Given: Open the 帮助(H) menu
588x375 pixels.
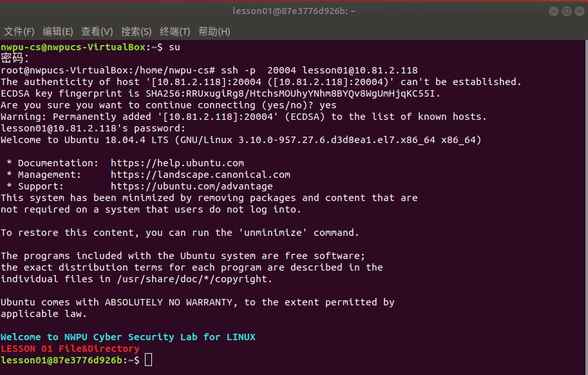Looking at the screenshot, I should (214, 32).
